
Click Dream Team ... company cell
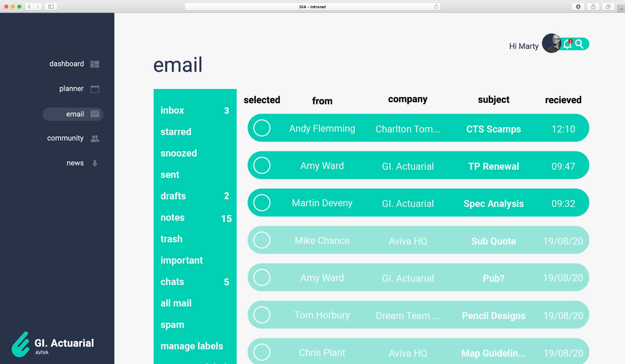pos(408,316)
